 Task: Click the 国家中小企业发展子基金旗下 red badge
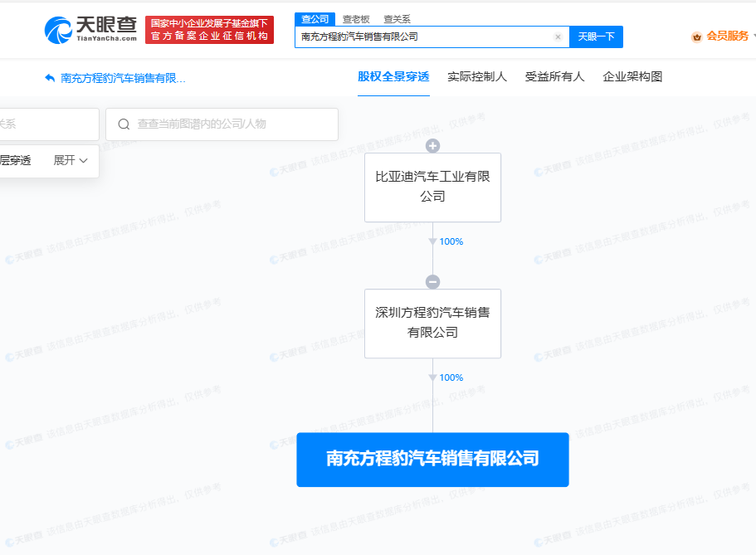(x=209, y=30)
